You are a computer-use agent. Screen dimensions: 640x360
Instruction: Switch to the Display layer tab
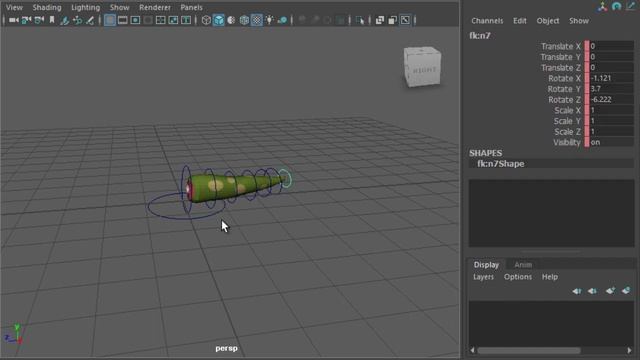[486, 264]
